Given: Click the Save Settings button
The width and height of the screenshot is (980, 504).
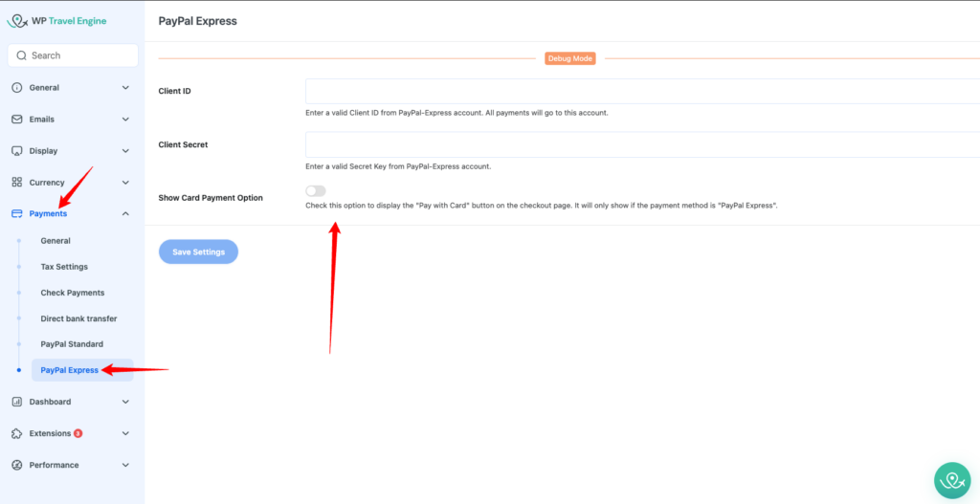Looking at the screenshot, I should pyautogui.click(x=198, y=252).
